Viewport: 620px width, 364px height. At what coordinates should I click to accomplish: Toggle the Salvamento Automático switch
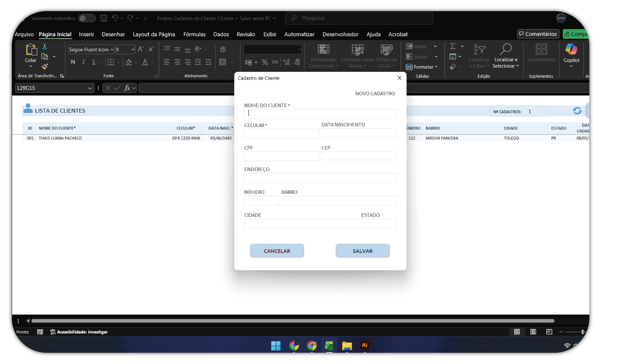[87, 18]
